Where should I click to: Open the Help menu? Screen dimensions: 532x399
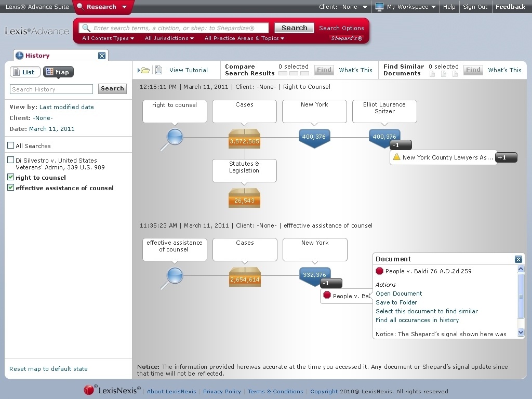click(449, 7)
